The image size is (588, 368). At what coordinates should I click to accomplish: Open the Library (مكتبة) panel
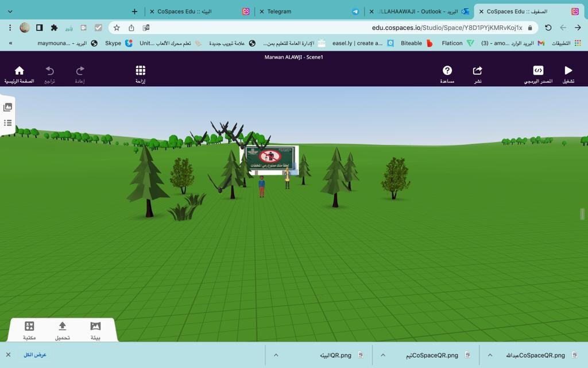pyautogui.click(x=29, y=330)
